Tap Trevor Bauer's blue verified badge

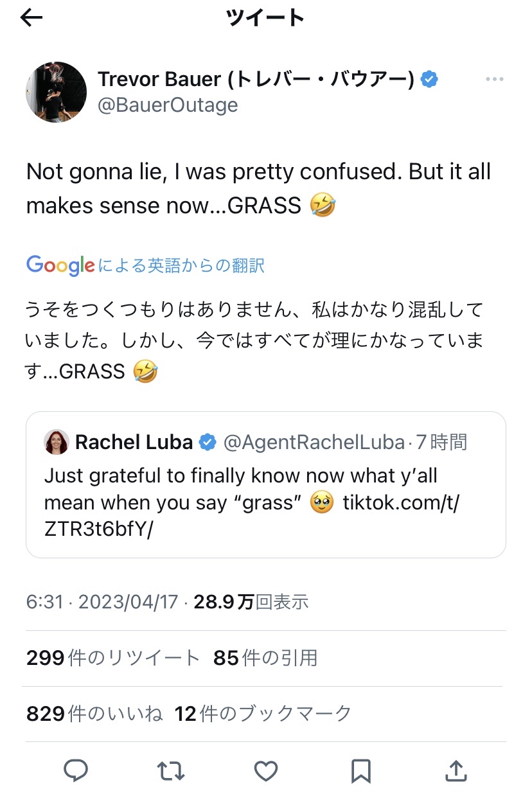click(x=429, y=80)
